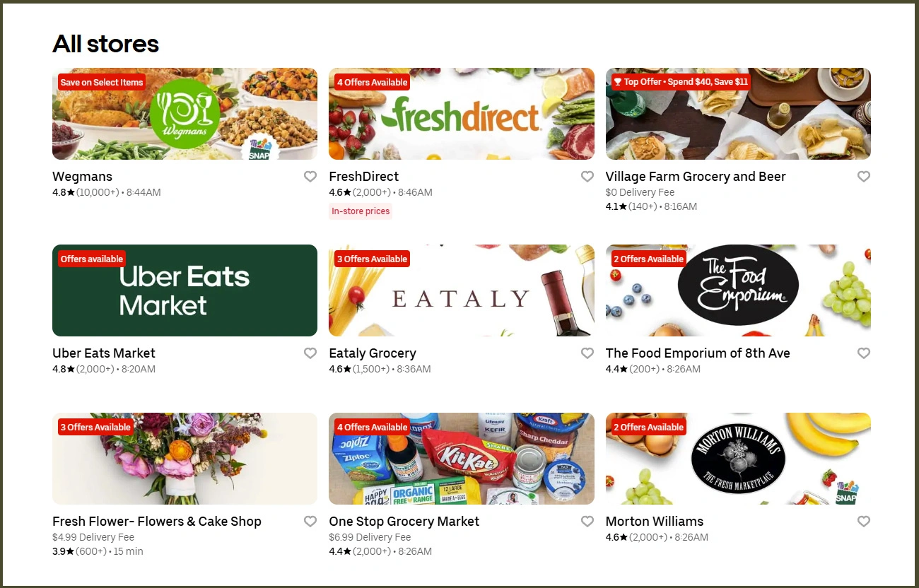Image resolution: width=919 pixels, height=588 pixels.
Task: Toggle the heart next to FreshDirect
Action: point(587,177)
